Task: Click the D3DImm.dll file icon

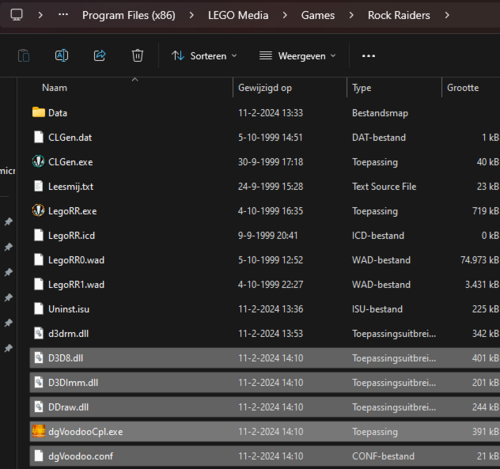Action: pyautogui.click(x=39, y=382)
